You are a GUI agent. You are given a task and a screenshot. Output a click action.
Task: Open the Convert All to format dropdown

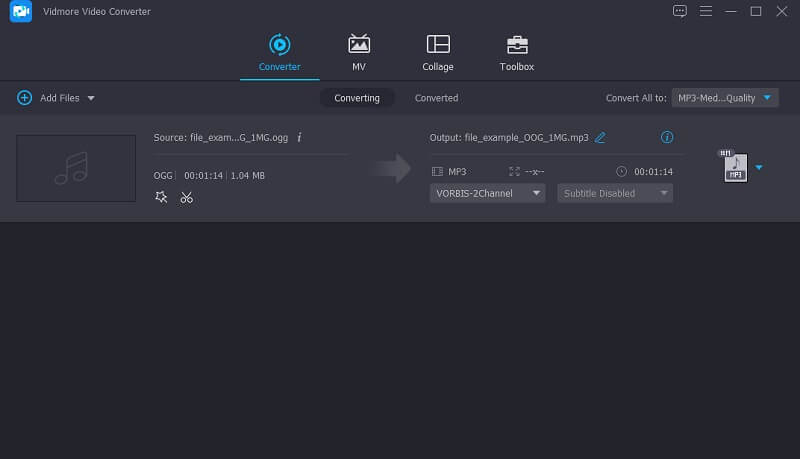tap(725, 98)
